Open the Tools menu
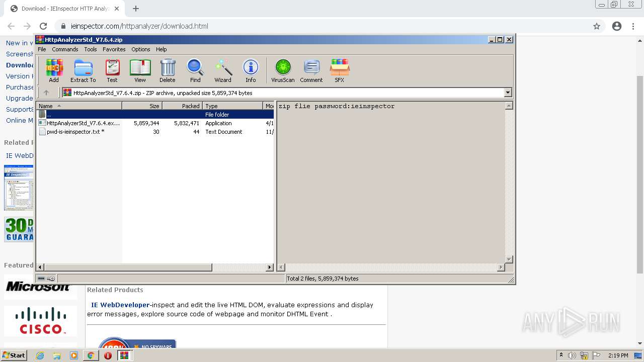Viewport: 644px width, 362px height. [x=91, y=49]
